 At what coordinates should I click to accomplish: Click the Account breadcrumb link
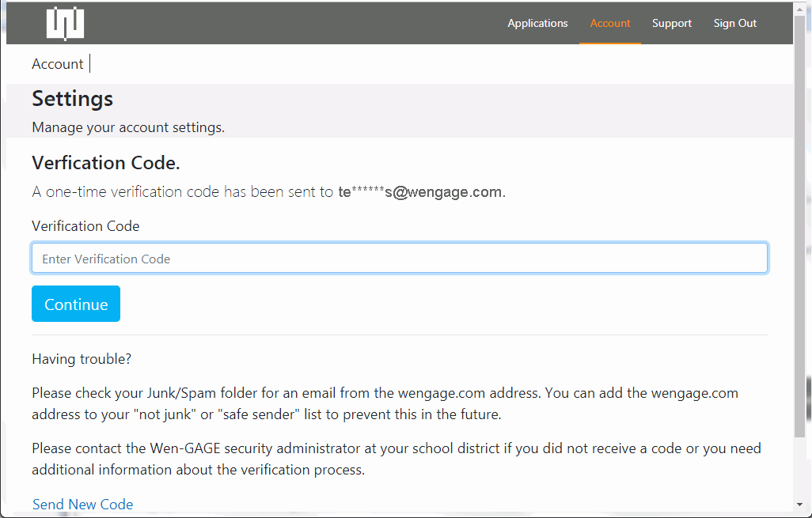[x=58, y=64]
